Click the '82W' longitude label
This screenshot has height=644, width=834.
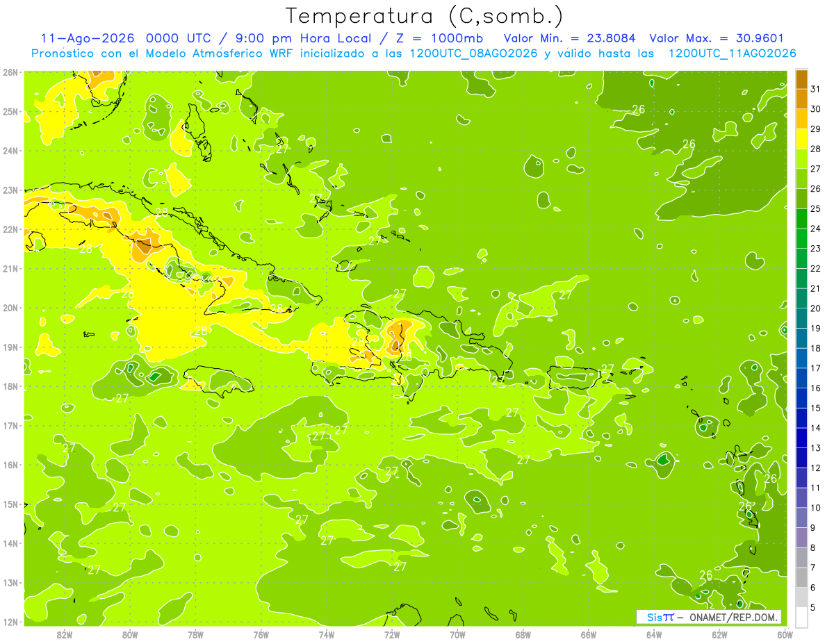click(x=65, y=634)
